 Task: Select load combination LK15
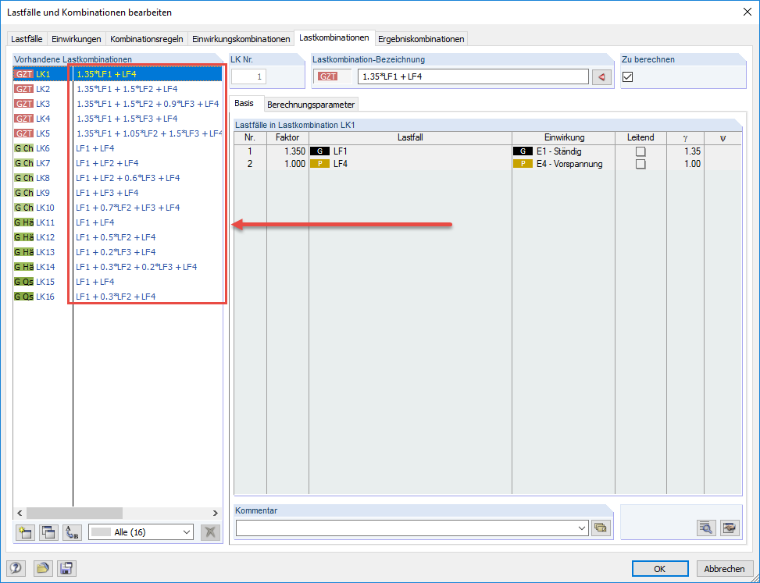tap(118, 282)
